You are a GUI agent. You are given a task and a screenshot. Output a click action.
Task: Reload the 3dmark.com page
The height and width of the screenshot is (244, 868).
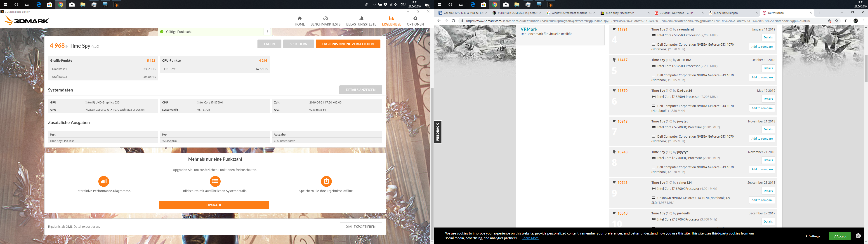click(x=453, y=21)
